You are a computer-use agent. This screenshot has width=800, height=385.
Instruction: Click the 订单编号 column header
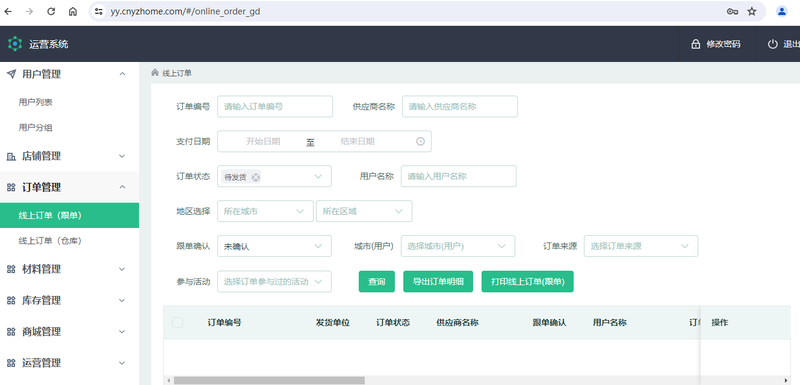point(224,322)
